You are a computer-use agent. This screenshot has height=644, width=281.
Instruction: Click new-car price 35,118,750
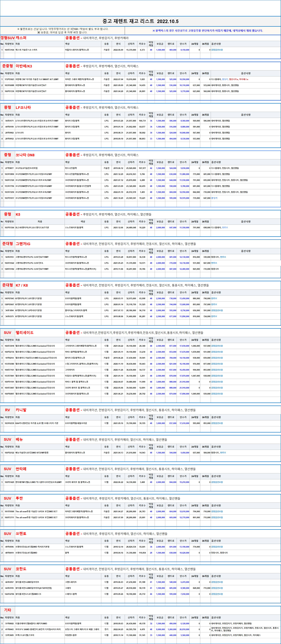[x=131, y=305]
